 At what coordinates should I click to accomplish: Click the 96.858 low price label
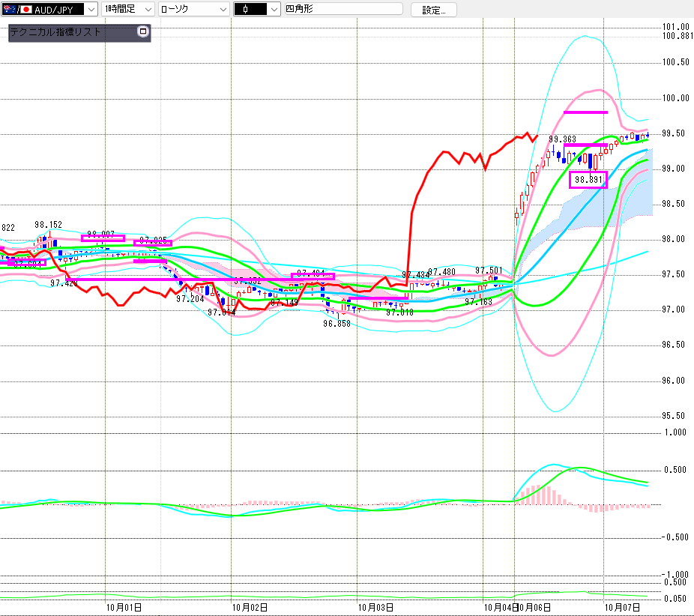click(x=337, y=324)
